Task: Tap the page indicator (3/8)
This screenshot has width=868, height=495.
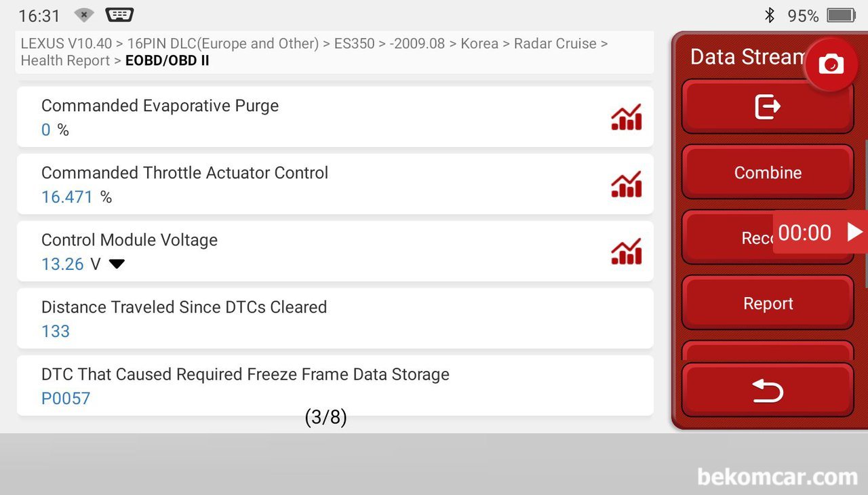Action: (326, 417)
